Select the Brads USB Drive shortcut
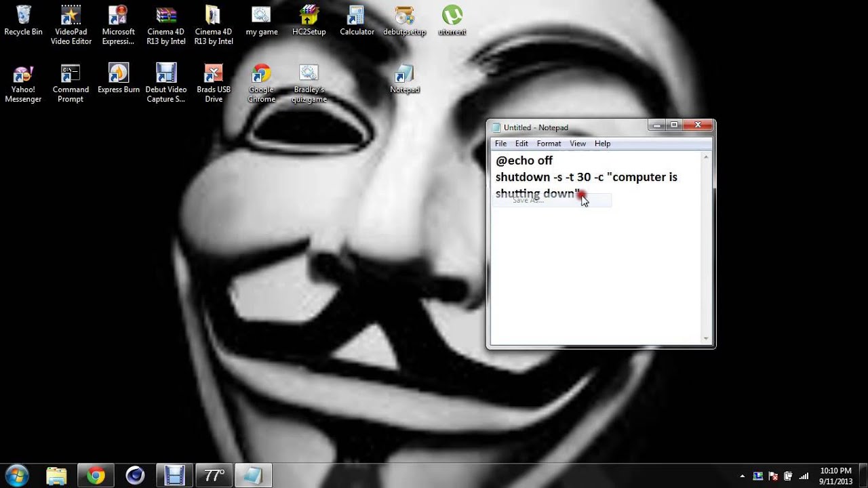 [x=214, y=83]
